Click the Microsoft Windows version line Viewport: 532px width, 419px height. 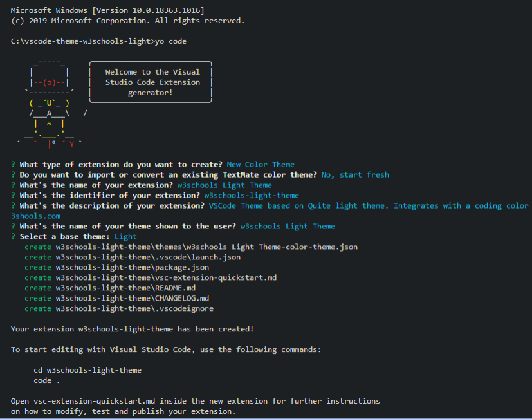pos(107,10)
